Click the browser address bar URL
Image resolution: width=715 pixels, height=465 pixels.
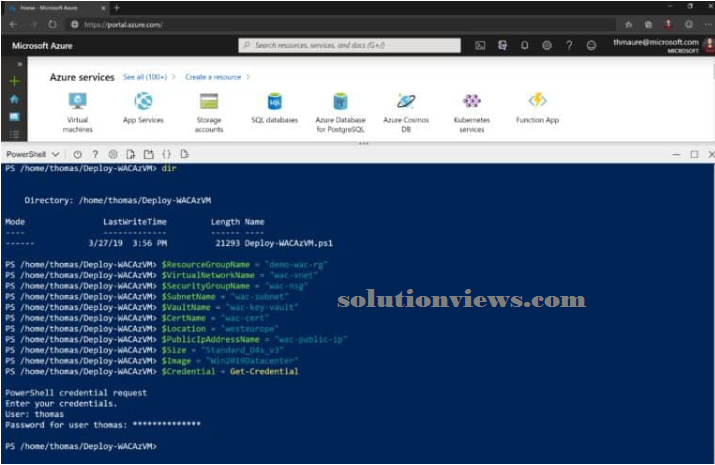pyautogui.click(x=123, y=25)
